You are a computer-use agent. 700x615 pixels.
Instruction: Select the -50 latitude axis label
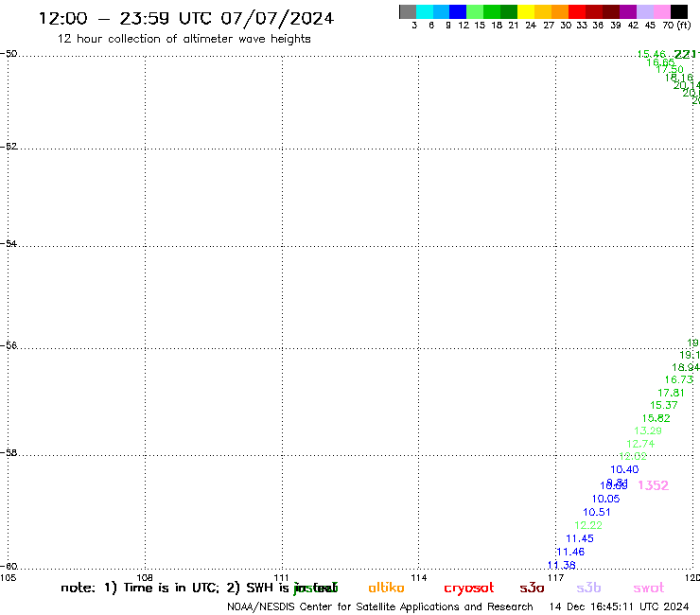pyautogui.click(x=9, y=54)
